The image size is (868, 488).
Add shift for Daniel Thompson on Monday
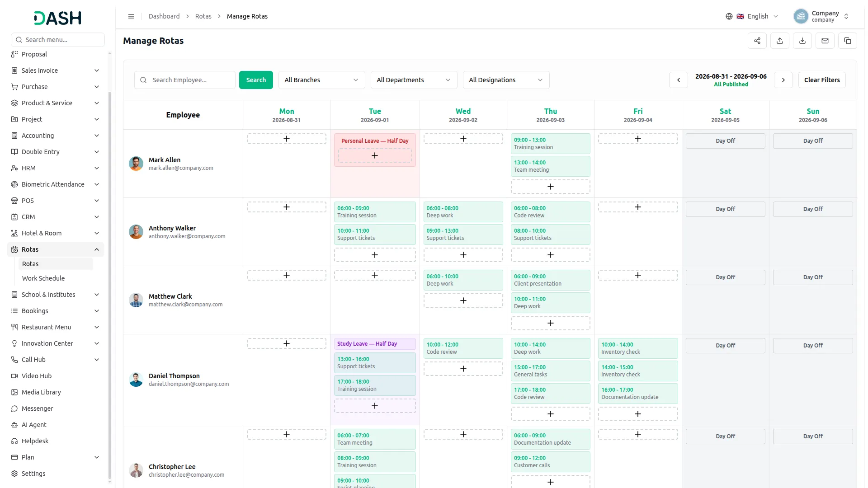(287, 343)
